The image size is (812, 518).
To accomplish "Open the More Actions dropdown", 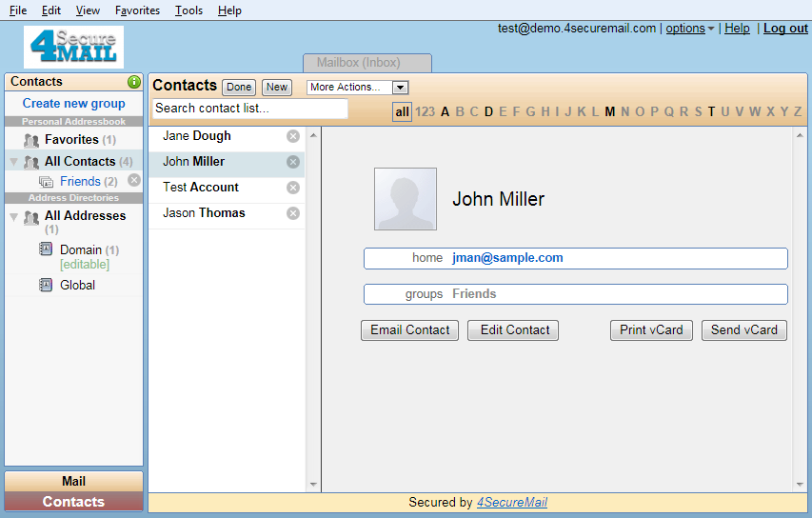I will pos(357,87).
